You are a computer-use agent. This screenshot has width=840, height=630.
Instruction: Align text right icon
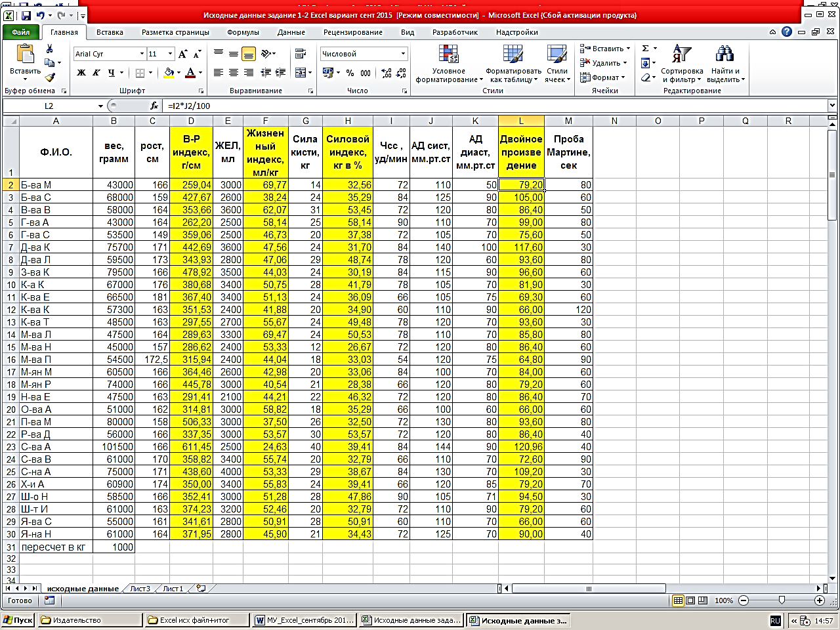249,73
